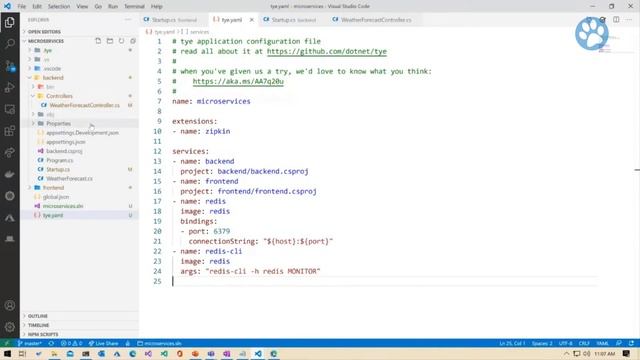The image size is (640, 360).
Task: Expand the Properties folder
Action: pyautogui.click(x=58, y=123)
